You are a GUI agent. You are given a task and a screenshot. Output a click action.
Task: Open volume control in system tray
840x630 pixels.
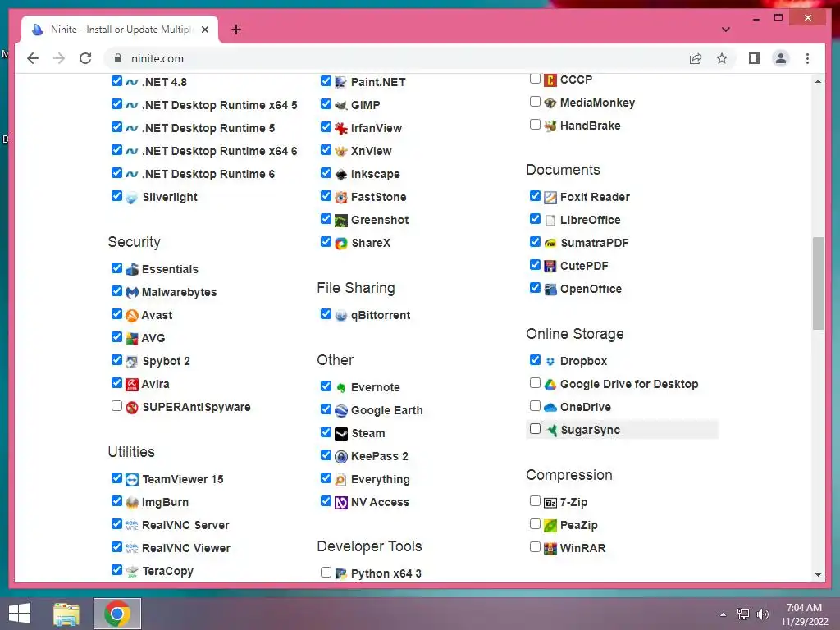pos(763,614)
